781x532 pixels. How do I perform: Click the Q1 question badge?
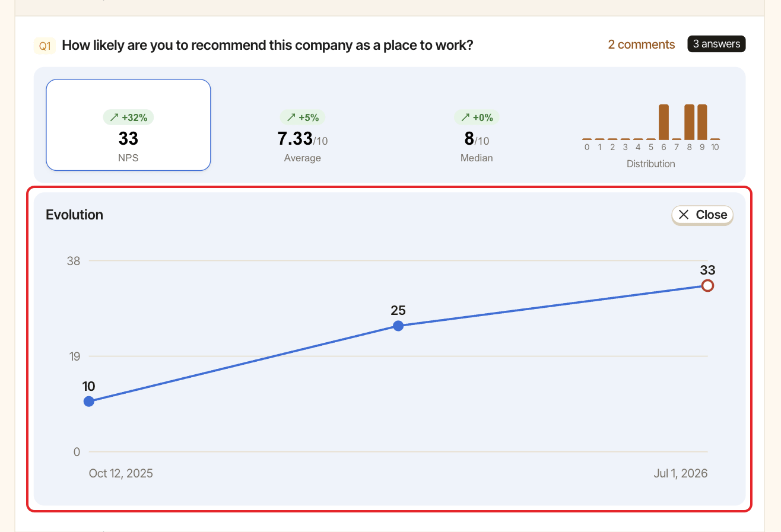coord(45,46)
